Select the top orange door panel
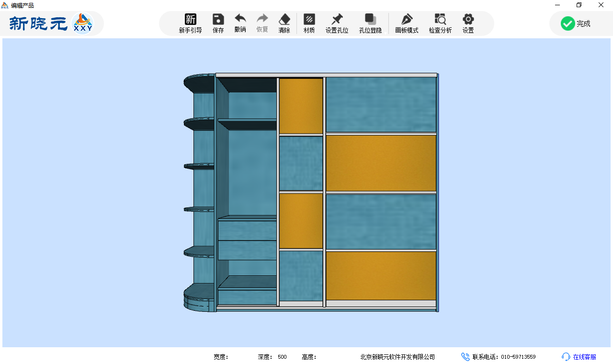The width and height of the screenshot is (613, 364). click(301, 106)
